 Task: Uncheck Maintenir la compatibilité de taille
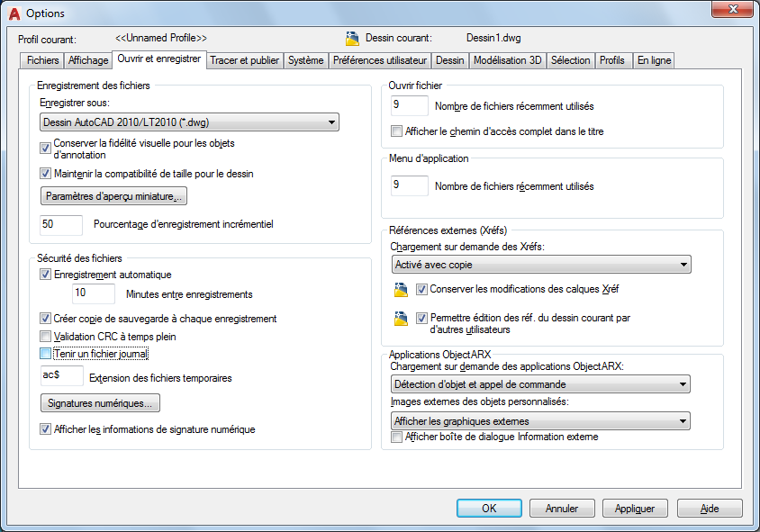(x=45, y=174)
